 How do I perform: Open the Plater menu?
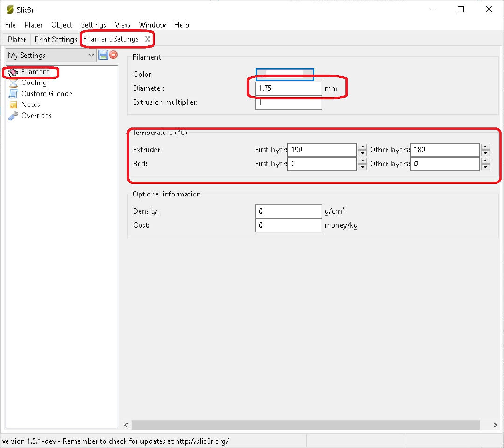pyautogui.click(x=34, y=25)
